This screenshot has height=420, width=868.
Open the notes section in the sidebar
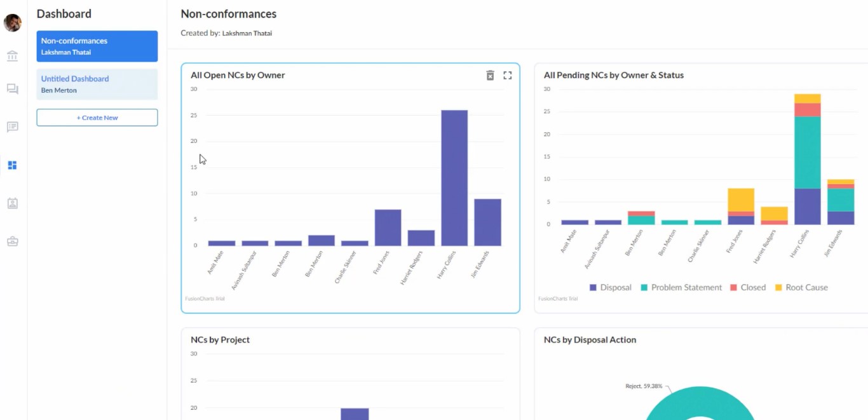11,126
